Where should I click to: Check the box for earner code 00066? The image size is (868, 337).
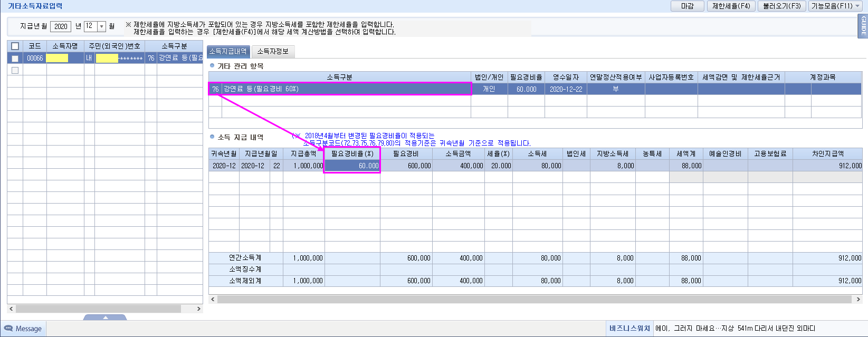click(15, 58)
